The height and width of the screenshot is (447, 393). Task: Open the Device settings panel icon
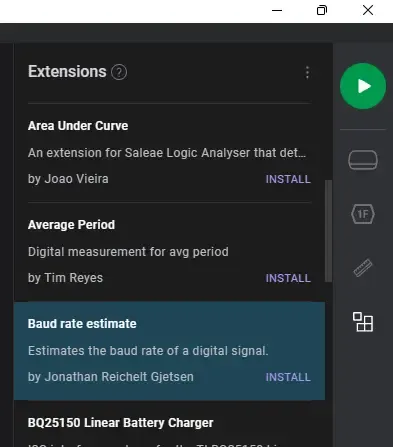pyautogui.click(x=363, y=160)
